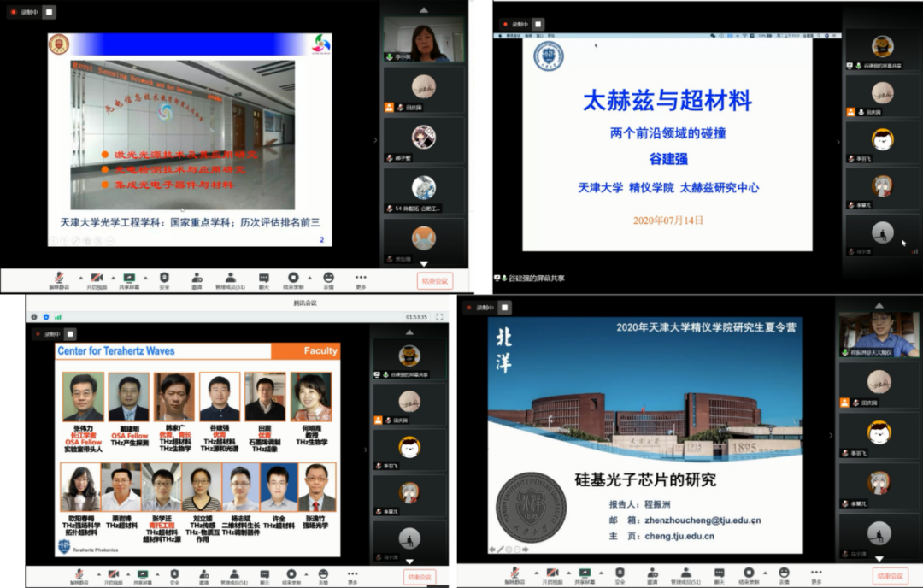This screenshot has width=923, height=588.
Task: Stop recording button in bottom-right window toolbar
Action: [749, 575]
